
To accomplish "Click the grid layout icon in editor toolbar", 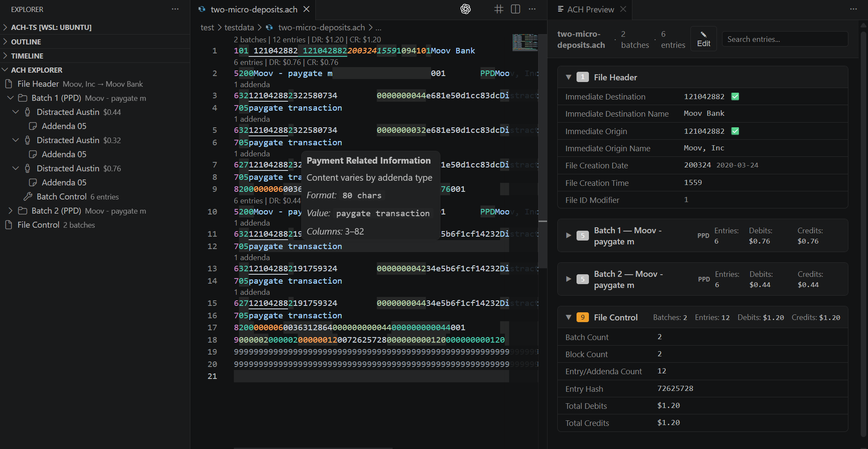I will pyautogui.click(x=499, y=9).
